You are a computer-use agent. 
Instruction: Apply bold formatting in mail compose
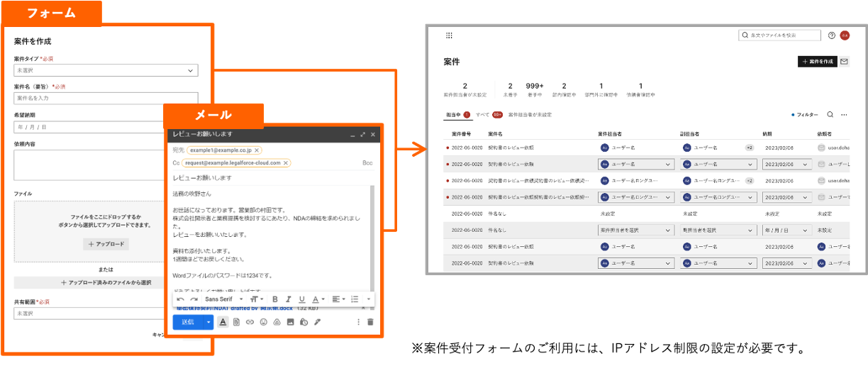(x=275, y=299)
